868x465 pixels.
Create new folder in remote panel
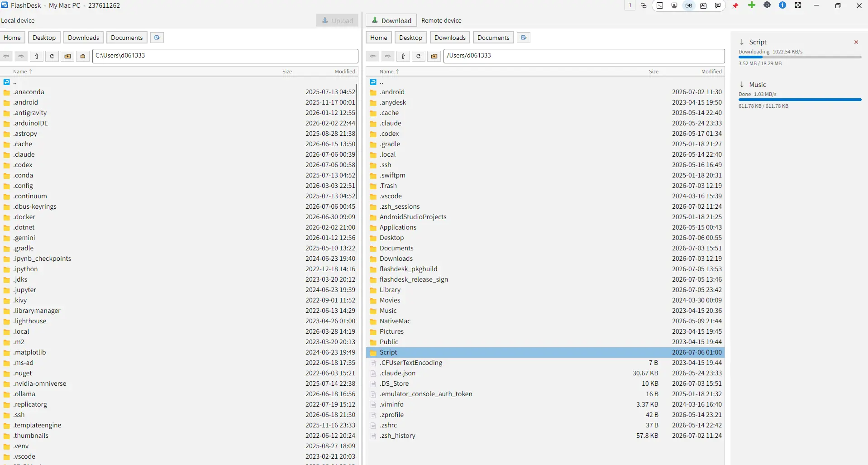click(434, 56)
